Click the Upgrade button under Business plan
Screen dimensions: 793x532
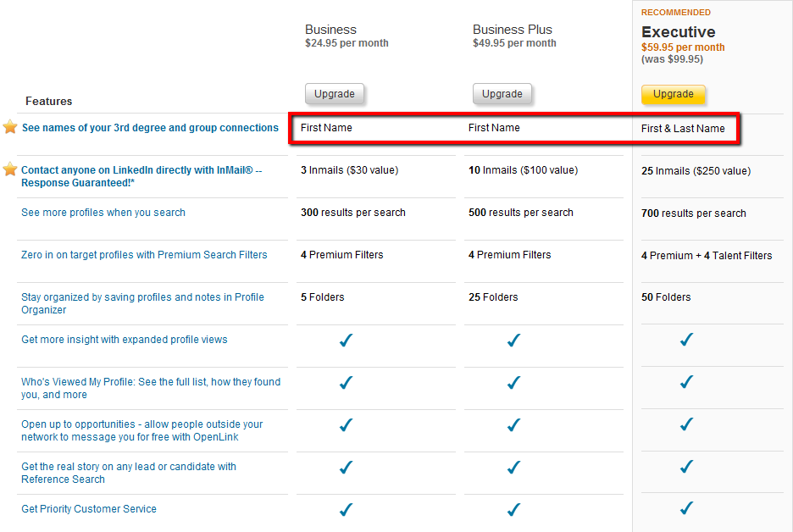click(335, 94)
